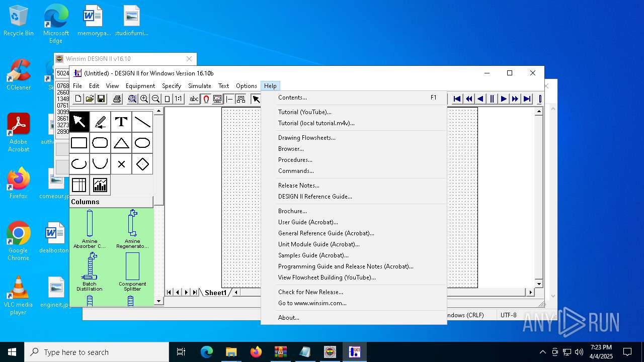Screen dimensions: 644x362
Task: Open the Equipment menu
Action: pyautogui.click(x=140, y=86)
